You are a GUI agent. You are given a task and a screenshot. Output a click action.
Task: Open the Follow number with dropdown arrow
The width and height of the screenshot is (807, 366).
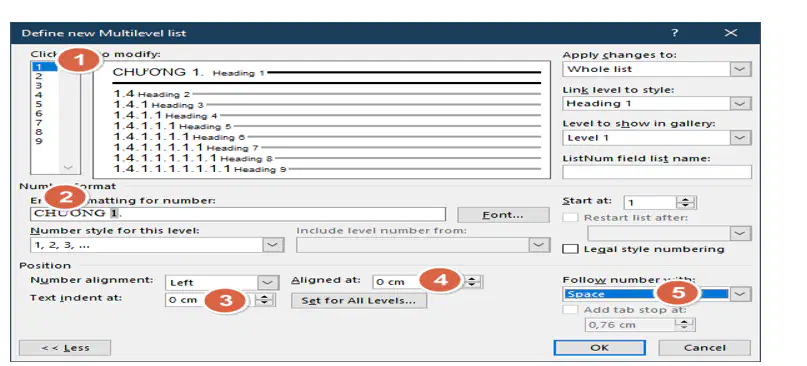pyautogui.click(x=740, y=294)
